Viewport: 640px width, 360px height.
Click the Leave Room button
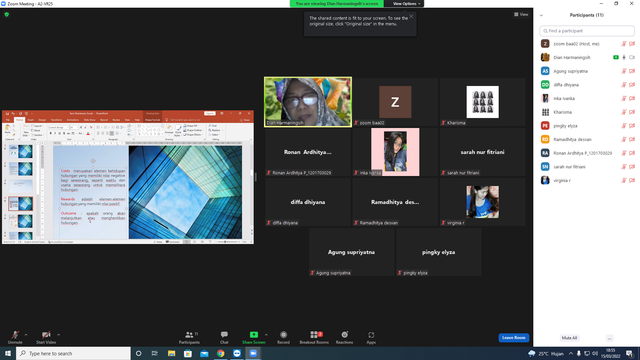tap(513, 338)
